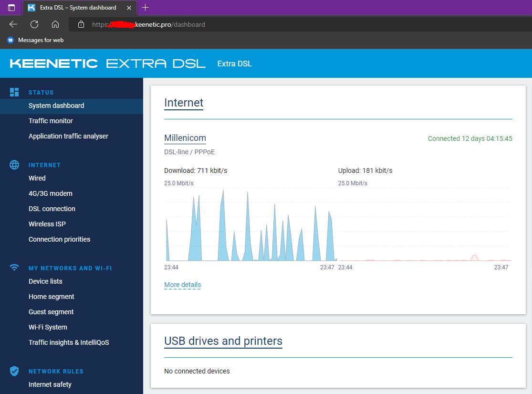Viewport: 532px width, 394px height.
Task: Click the Connected 12 days status text
Action: [x=470, y=138]
